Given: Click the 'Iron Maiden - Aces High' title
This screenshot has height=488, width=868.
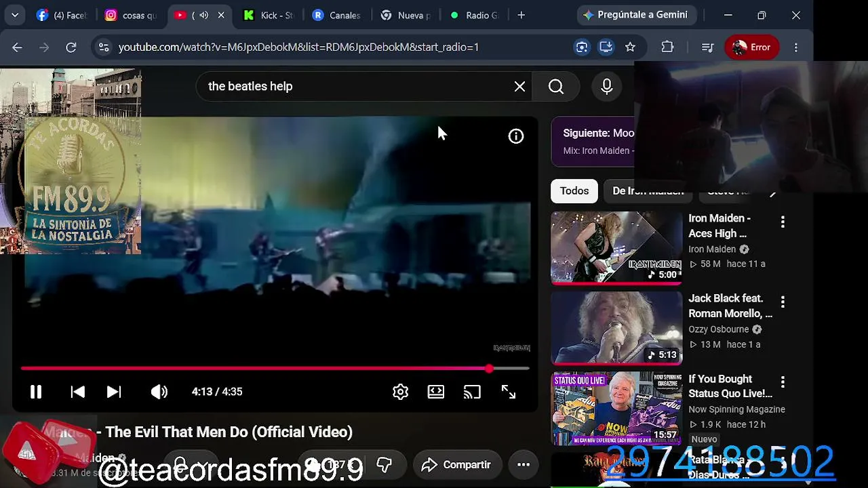Looking at the screenshot, I should coord(719,226).
